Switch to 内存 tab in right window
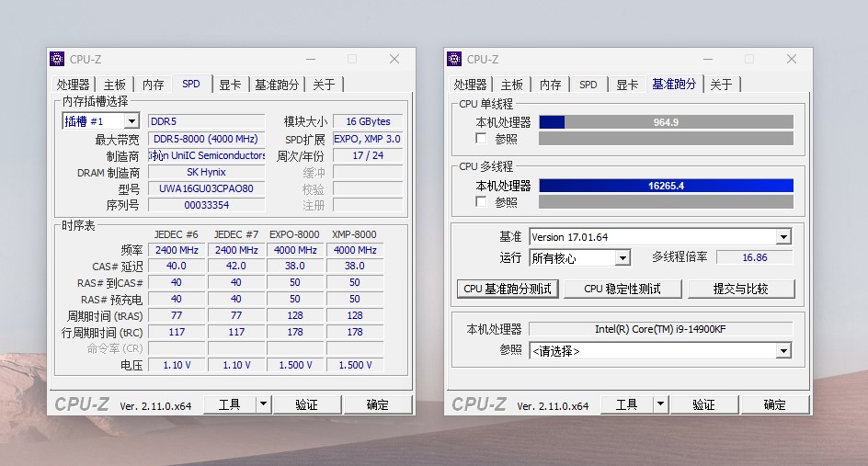This screenshot has width=868, height=466. pos(551,85)
